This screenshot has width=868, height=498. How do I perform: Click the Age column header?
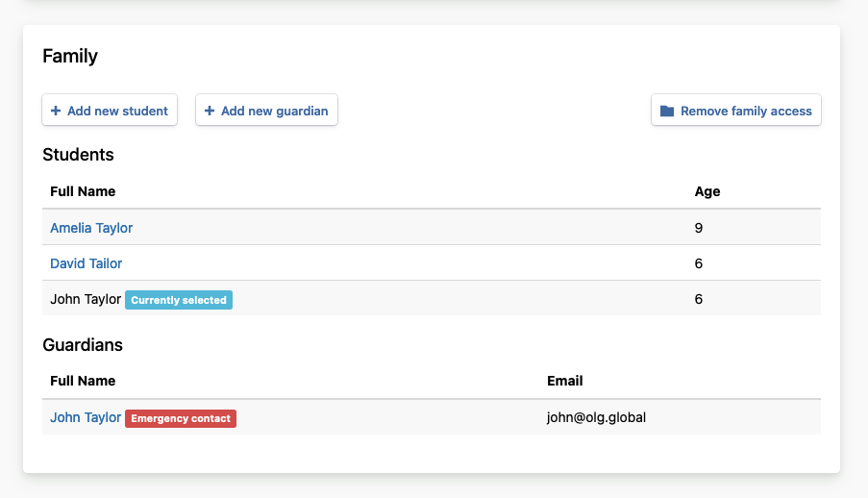click(x=707, y=191)
